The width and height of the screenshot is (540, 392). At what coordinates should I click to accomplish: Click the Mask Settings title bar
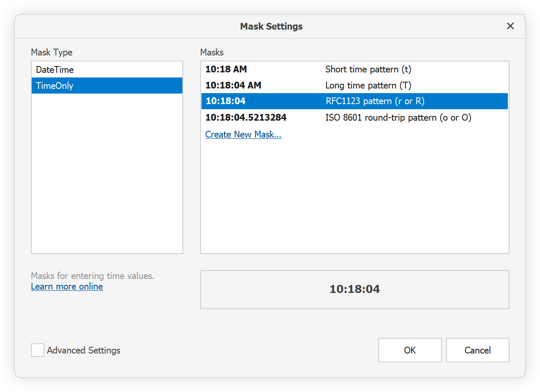point(271,26)
